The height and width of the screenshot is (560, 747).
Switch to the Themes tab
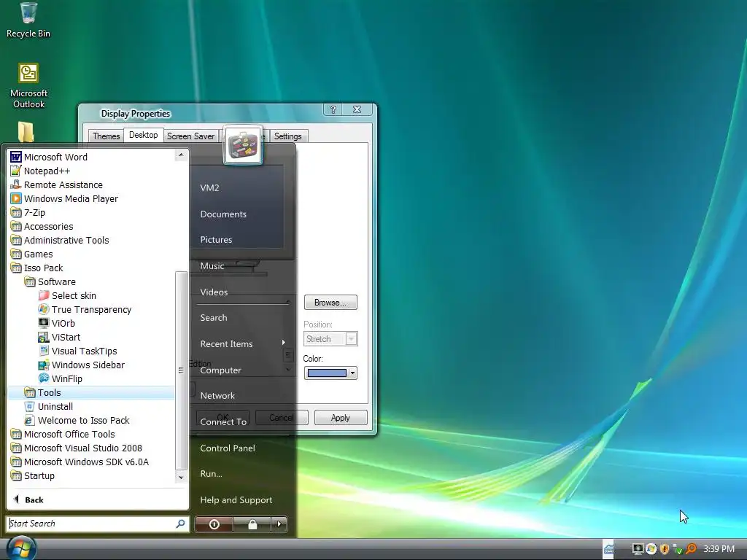(107, 136)
